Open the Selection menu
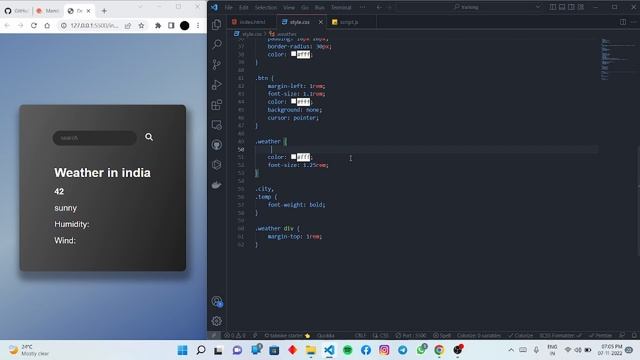 266,7
